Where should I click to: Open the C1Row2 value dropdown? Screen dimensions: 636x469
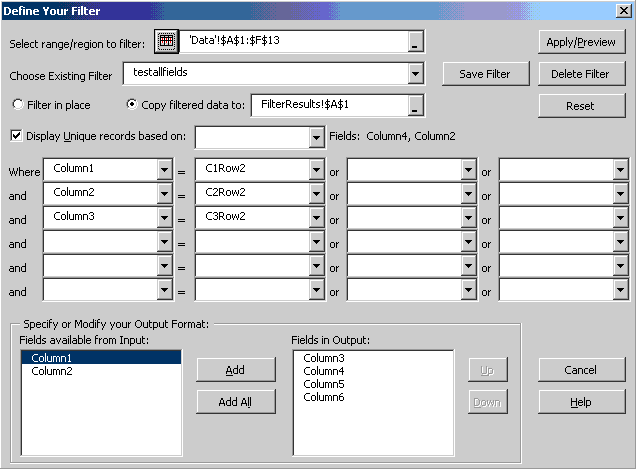[316, 169]
